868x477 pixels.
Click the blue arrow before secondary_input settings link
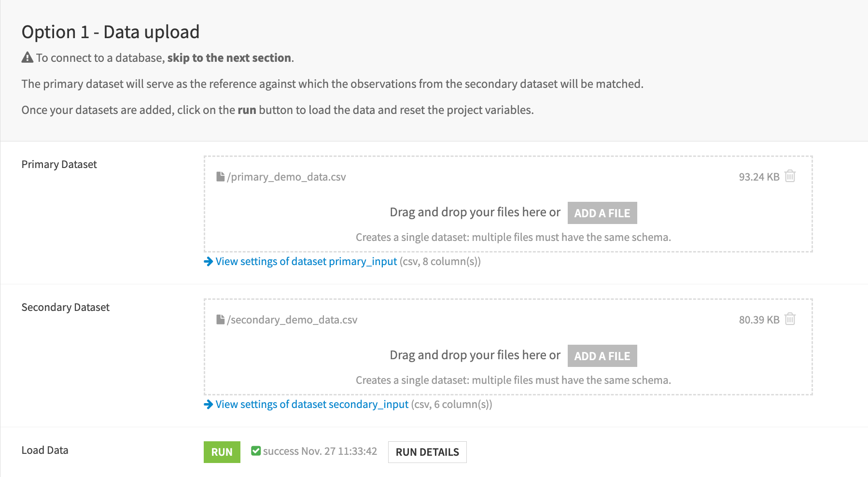click(208, 405)
